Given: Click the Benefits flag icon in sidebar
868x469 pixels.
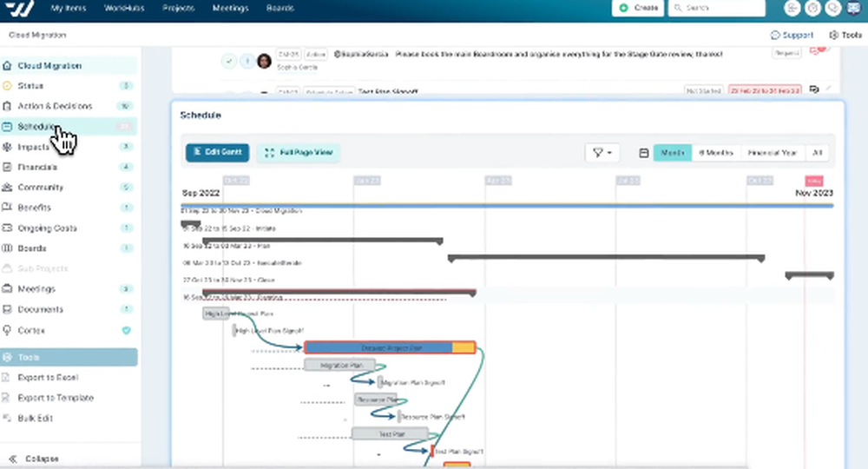Looking at the screenshot, I should tap(7, 208).
